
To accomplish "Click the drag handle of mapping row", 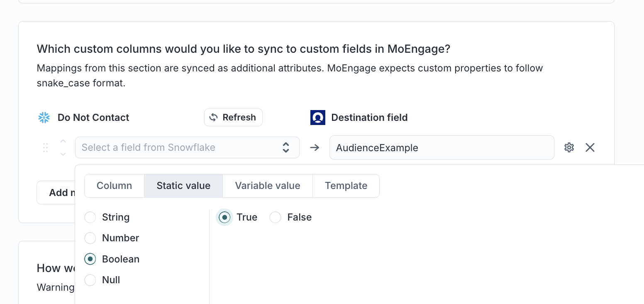I will pyautogui.click(x=46, y=147).
